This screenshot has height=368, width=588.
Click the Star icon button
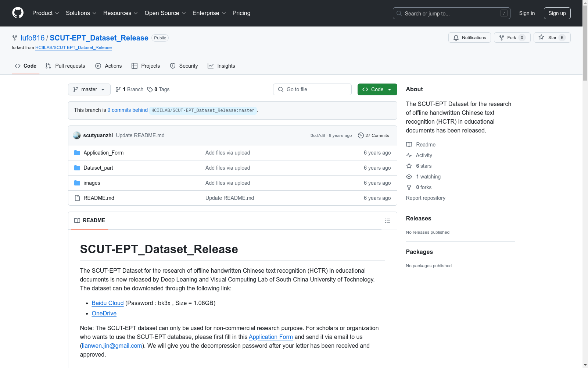tap(552, 38)
